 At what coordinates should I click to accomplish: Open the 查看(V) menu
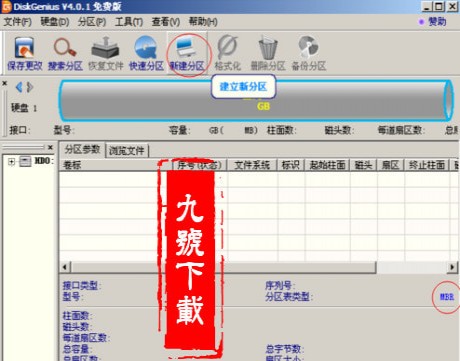coord(166,22)
